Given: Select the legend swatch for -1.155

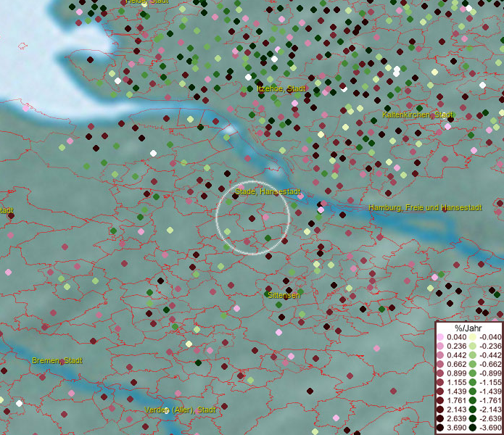Looking at the screenshot, I should pos(473,382).
